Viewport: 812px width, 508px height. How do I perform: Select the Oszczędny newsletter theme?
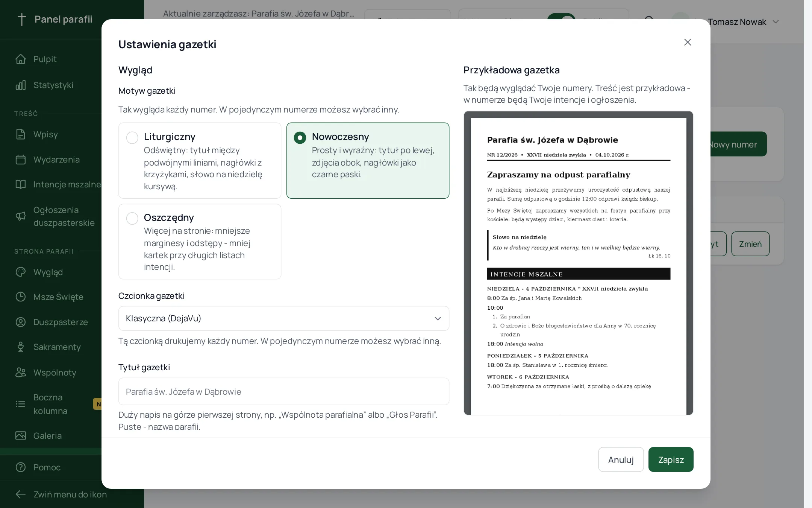click(200, 242)
